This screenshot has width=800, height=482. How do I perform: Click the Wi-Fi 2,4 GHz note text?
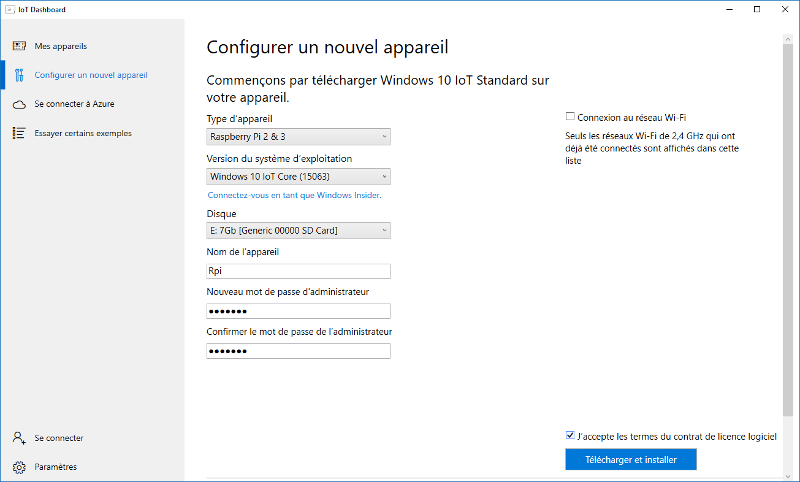[x=652, y=148]
